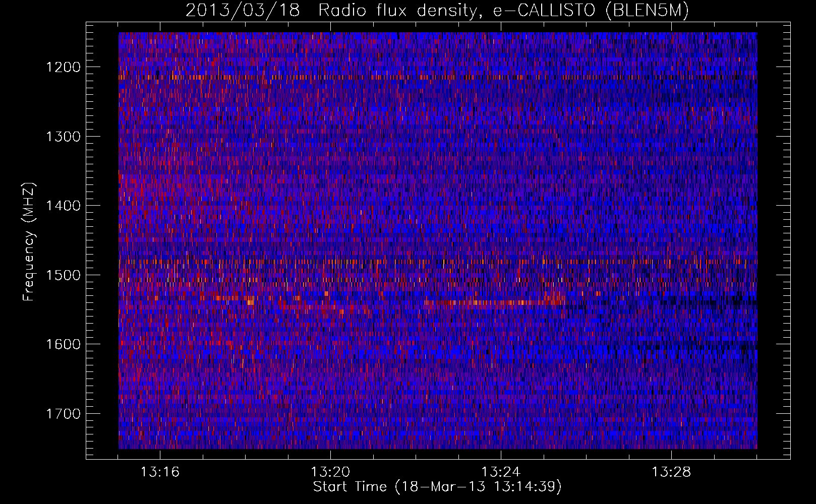
Task: Click the 1700 frequency tick label
Action: pyautogui.click(x=63, y=414)
